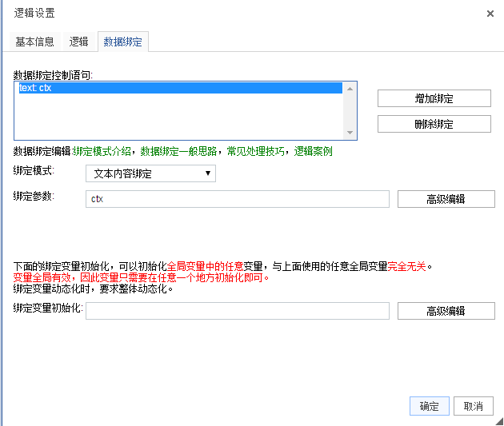Open the 逻辑案例 link
The height and width of the screenshot is (426, 504).
pos(313,151)
